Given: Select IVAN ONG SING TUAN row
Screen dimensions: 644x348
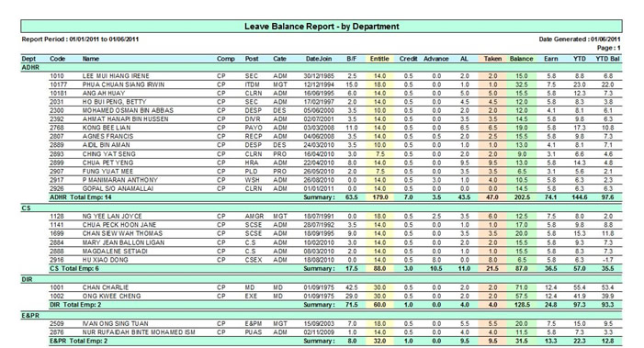Looking at the screenshot, I should [x=335, y=323].
